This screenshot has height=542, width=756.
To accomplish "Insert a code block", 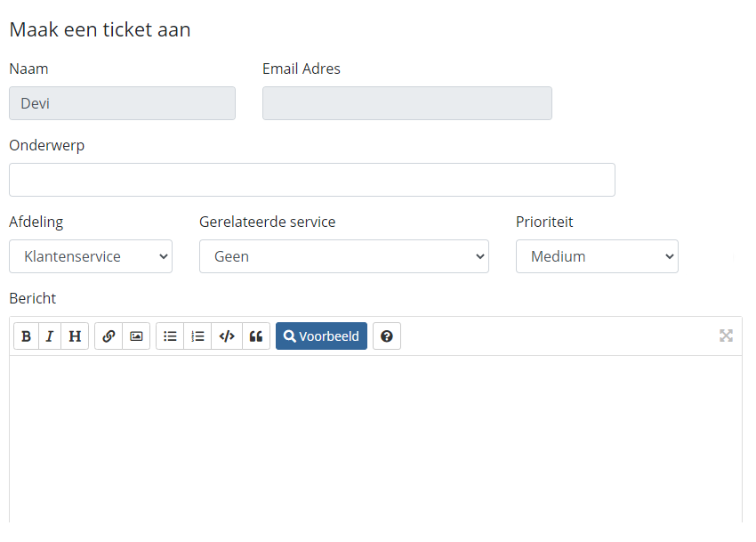I will [227, 336].
